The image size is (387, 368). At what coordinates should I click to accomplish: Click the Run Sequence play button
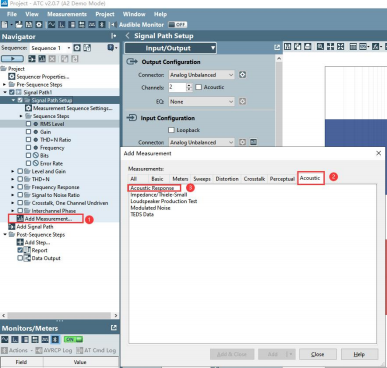pyautogui.click(x=12, y=59)
